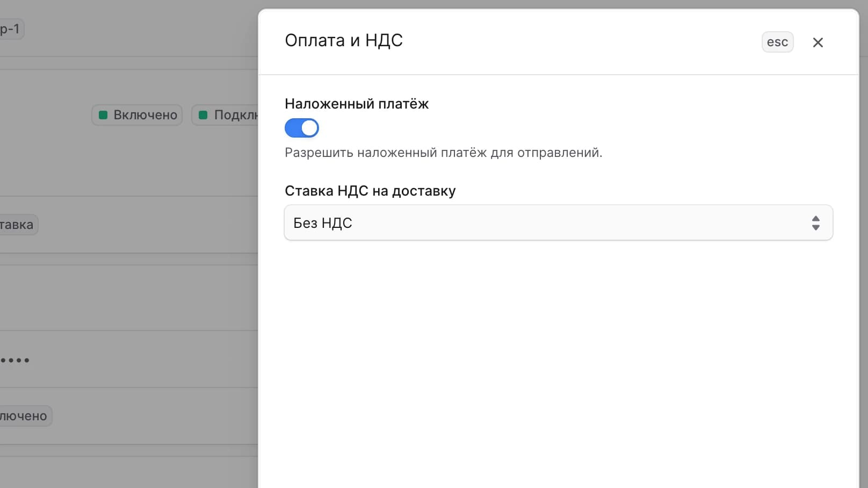Screen dimensions: 868x488
Task: Close the Оплата и НДС dialog with X
Action: [818, 42]
